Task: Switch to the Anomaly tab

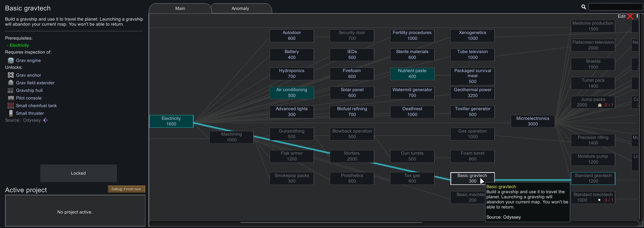Action: pyautogui.click(x=240, y=8)
